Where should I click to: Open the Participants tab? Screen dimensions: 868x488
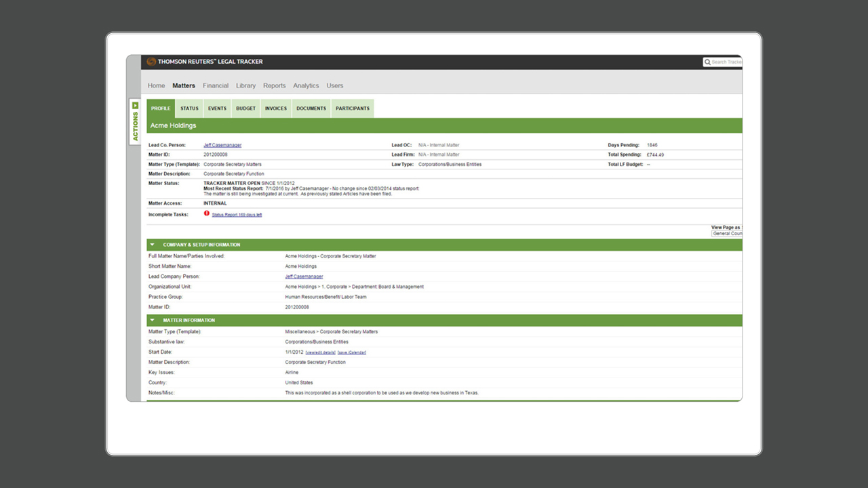pos(353,108)
